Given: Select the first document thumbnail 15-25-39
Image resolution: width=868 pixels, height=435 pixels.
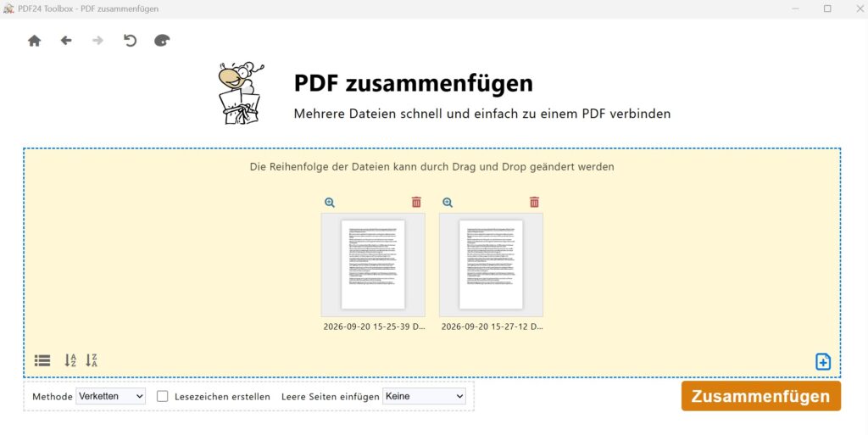Looking at the screenshot, I should 373,265.
